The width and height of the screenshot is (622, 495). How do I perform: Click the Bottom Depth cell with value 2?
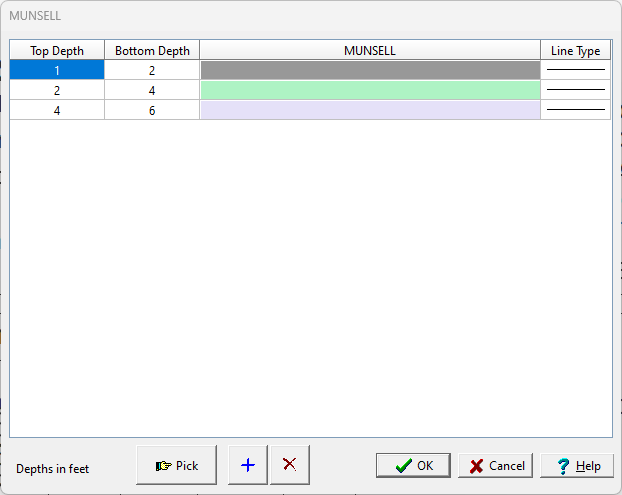pyautogui.click(x=152, y=70)
